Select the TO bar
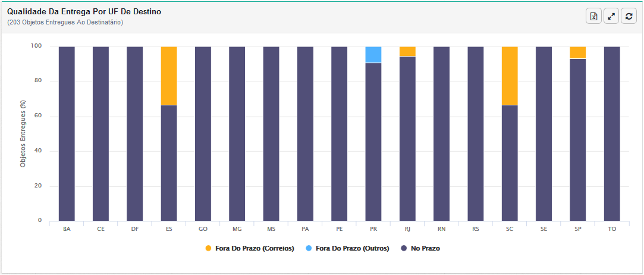The height and width of the screenshot is (275, 644). pos(612,133)
